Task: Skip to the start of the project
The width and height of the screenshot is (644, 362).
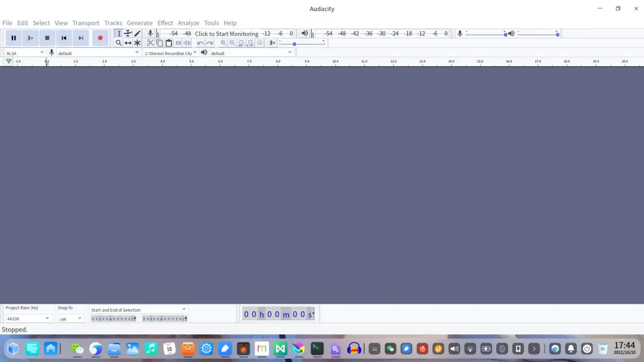Action: [x=64, y=38]
